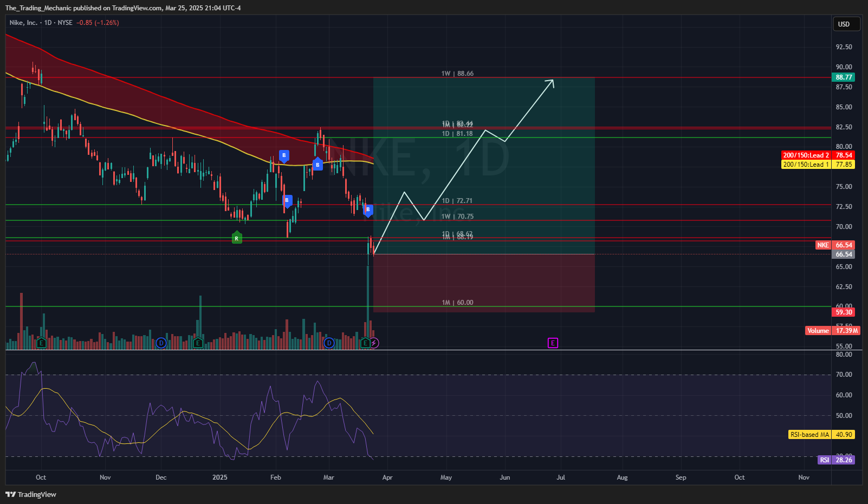Click the May label on time axis
The width and height of the screenshot is (868, 504).
pyautogui.click(x=446, y=477)
